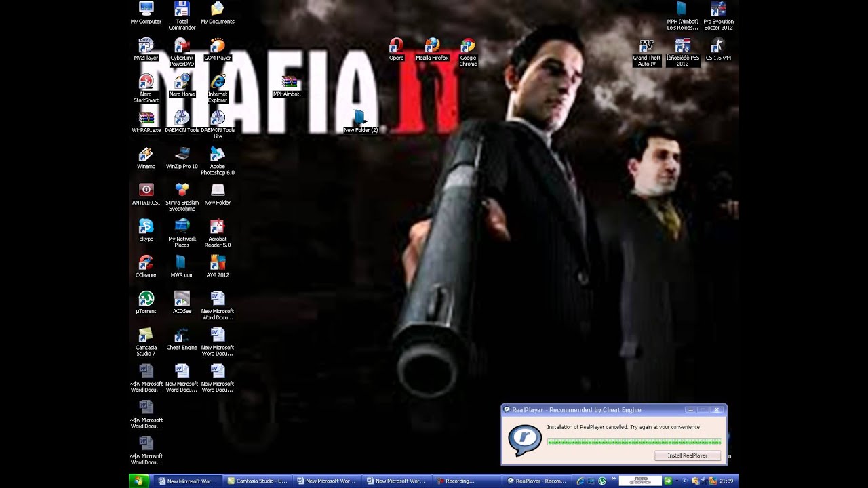Screen dimensions: 868x488
Task: Launch ACDSee desktop shortcut
Action: coord(182,303)
